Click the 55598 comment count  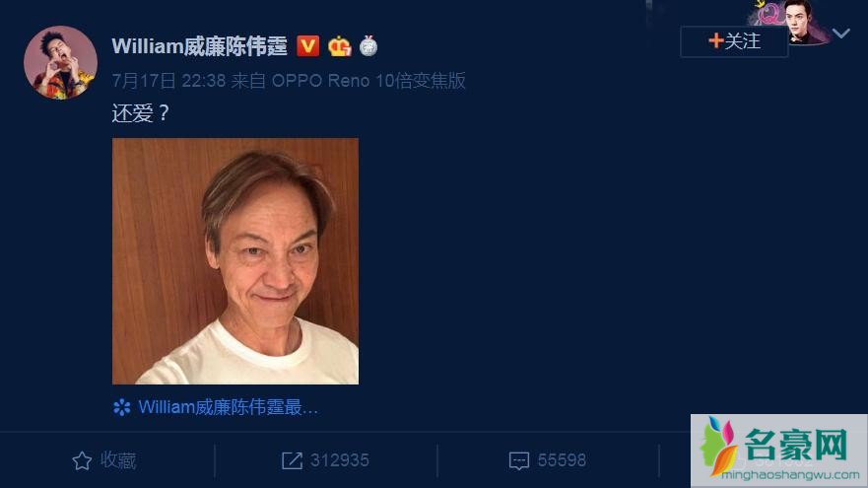[562, 460]
